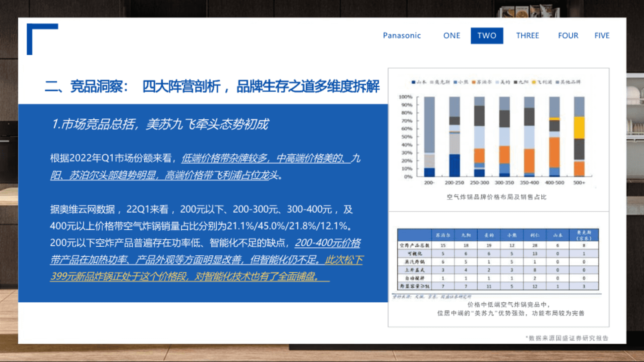Click the yellow 飞利浦 legend marker
This screenshot has width=644, height=362.
(534, 82)
